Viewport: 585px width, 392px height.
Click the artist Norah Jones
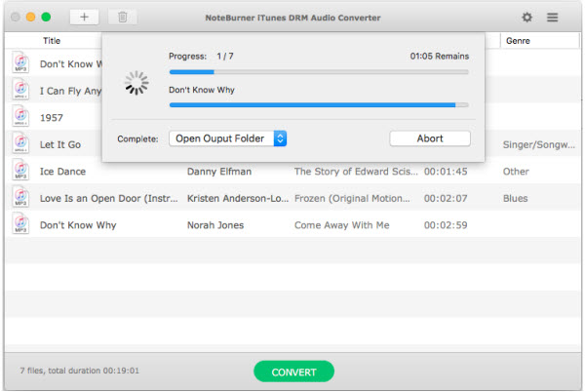coord(215,225)
